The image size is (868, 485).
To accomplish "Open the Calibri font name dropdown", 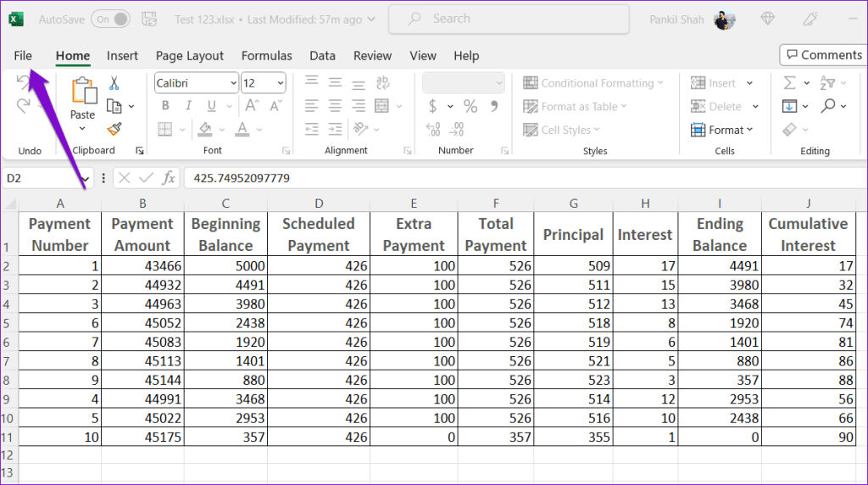I will tap(197, 83).
